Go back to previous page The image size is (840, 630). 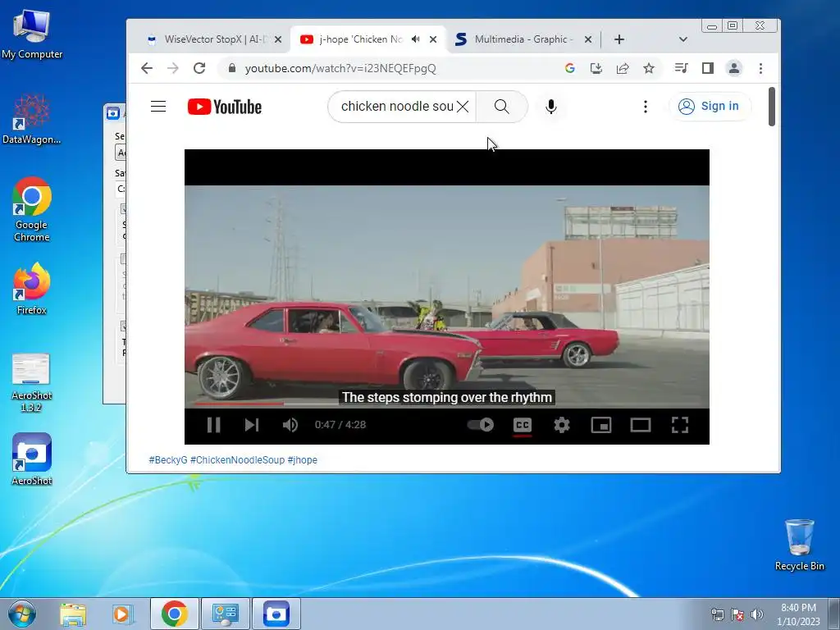pos(147,68)
